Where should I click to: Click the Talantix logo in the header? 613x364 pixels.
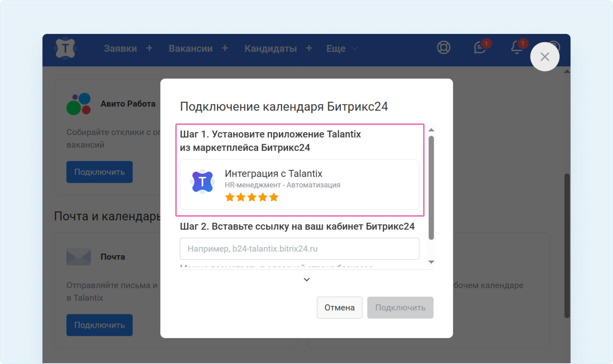66,49
